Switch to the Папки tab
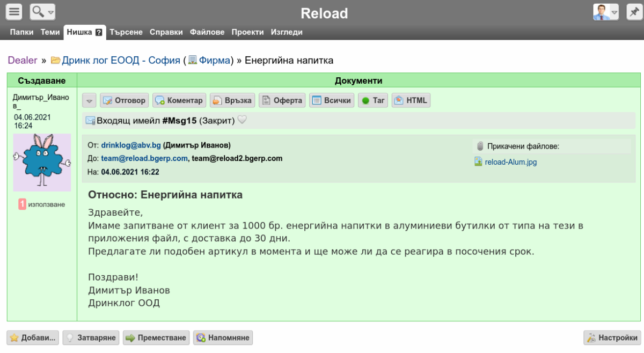 [21, 32]
